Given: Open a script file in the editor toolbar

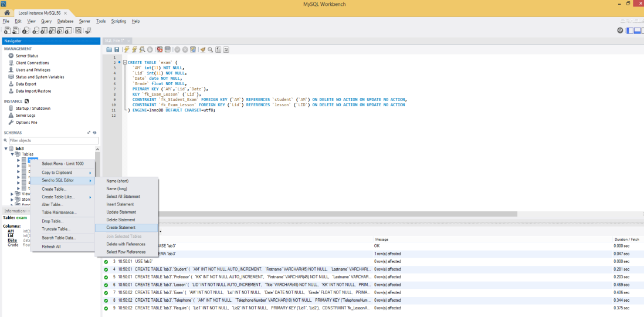Looking at the screenshot, I should tap(109, 49).
